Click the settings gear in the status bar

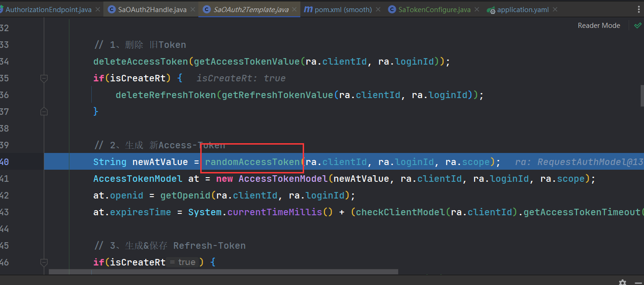622,282
